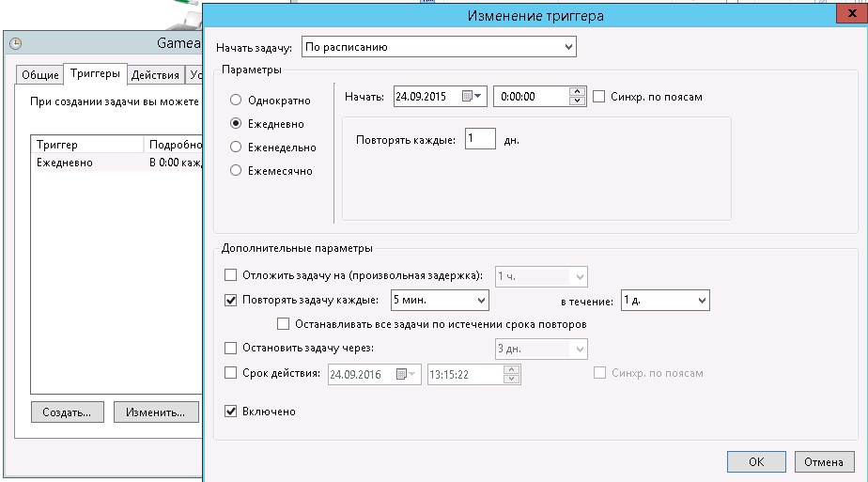868x482 pixels.
Task: Toggle the Включено checkbox
Action: point(231,412)
